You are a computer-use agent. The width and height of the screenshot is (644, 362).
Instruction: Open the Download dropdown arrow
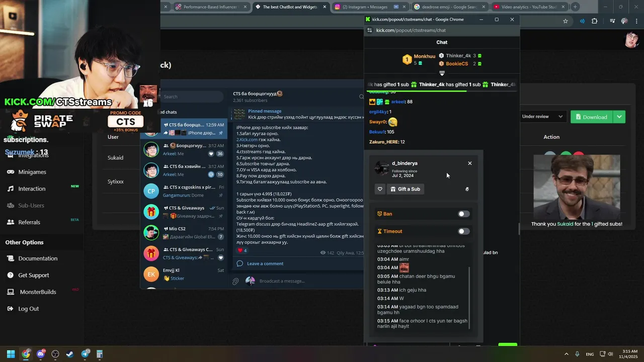(619, 117)
